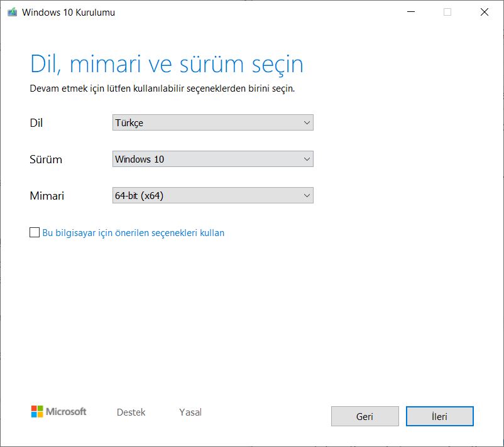Expand the language list using its chevron arrow
Image resolution: width=504 pixels, height=447 pixels.
[x=307, y=123]
